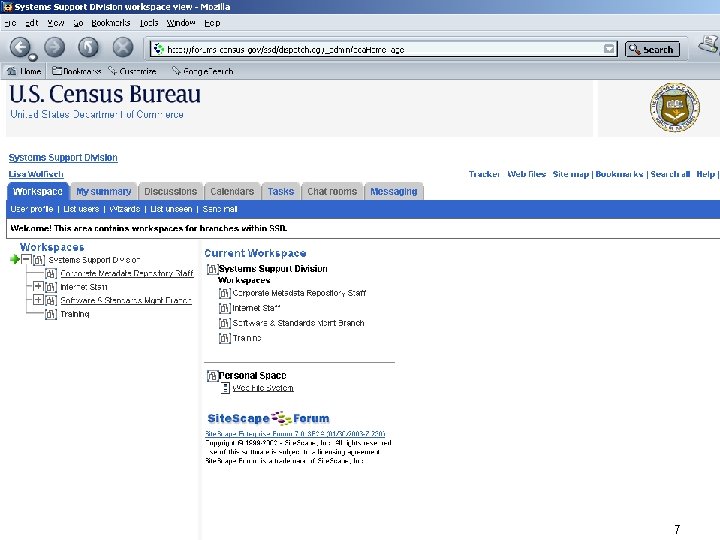Switch to the Tasks tab
720x540 pixels.
tap(281, 191)
